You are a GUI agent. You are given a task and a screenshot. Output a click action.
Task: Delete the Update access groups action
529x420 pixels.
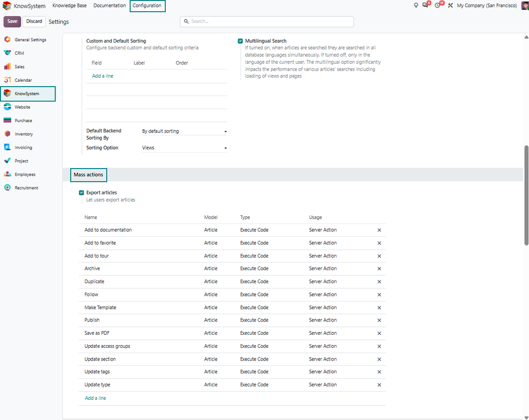pyautogui.click(x=379, y=346)
